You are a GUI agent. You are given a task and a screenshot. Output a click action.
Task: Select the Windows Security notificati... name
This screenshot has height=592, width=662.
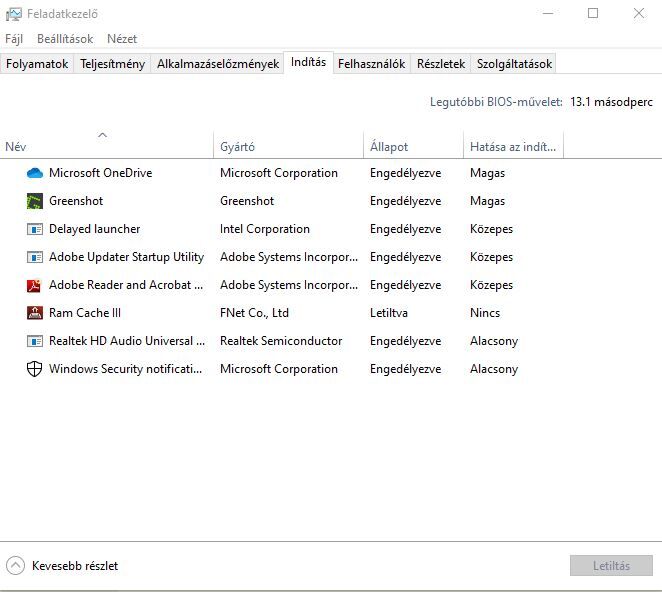click(x=125, y=369)
